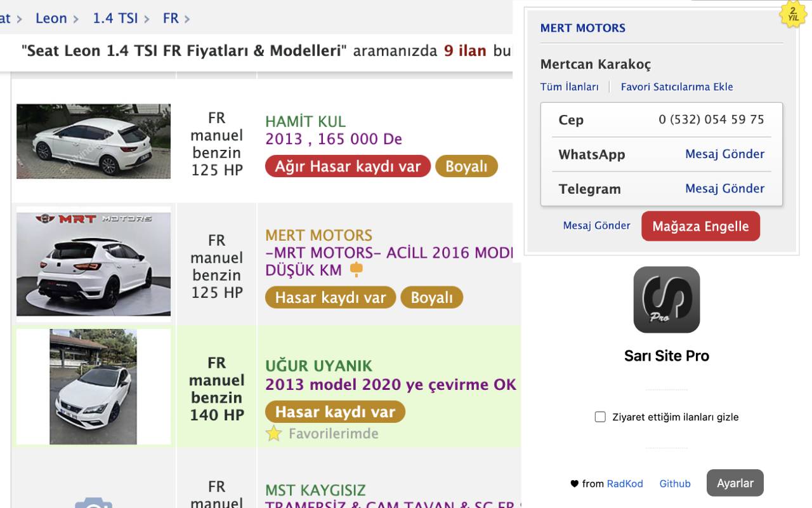Send a WhatsApp message via Mesaj Gönder
This screenshot has width=812, height=508.
(724, 154)
